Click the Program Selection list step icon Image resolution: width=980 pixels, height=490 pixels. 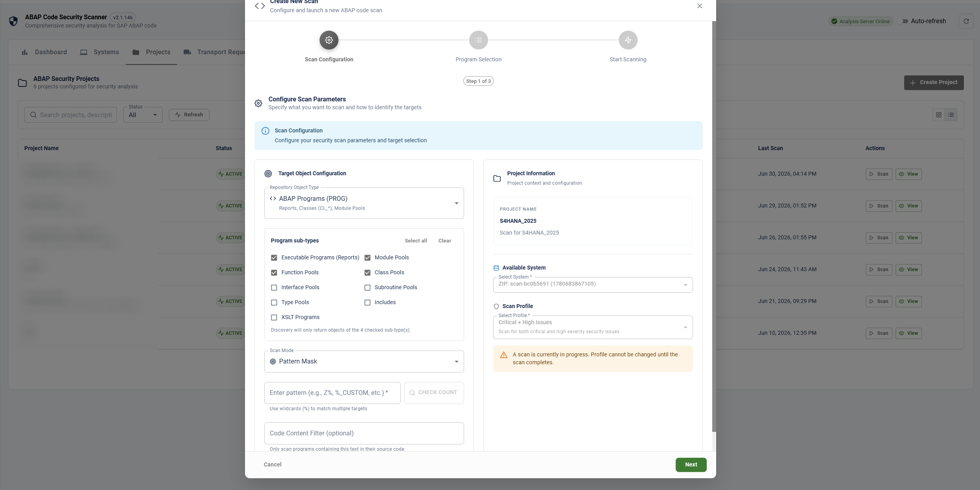coord(478,40)
